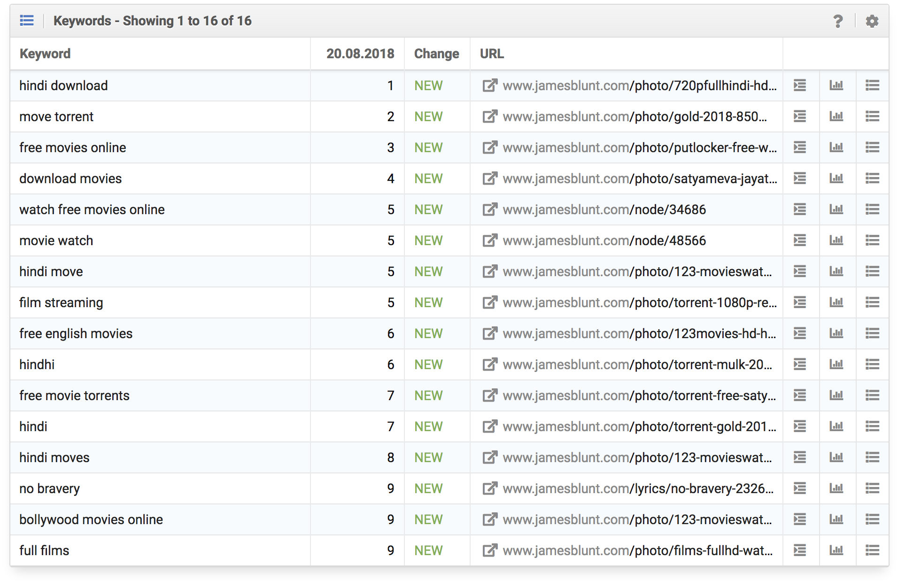Open jamesblunt.com/photo/torrent-free-saty link

coord(640,395)
